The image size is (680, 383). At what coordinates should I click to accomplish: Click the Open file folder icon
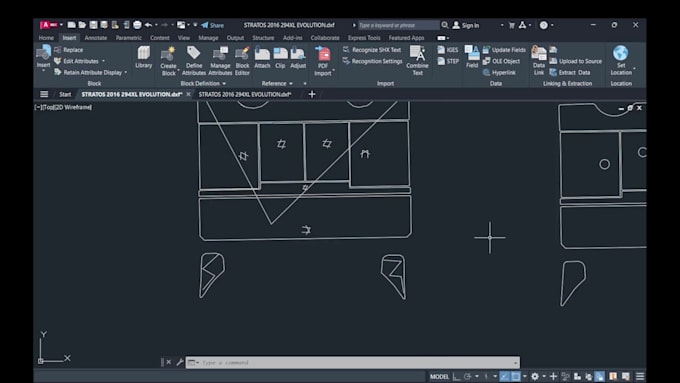click(x=82, y=25)
